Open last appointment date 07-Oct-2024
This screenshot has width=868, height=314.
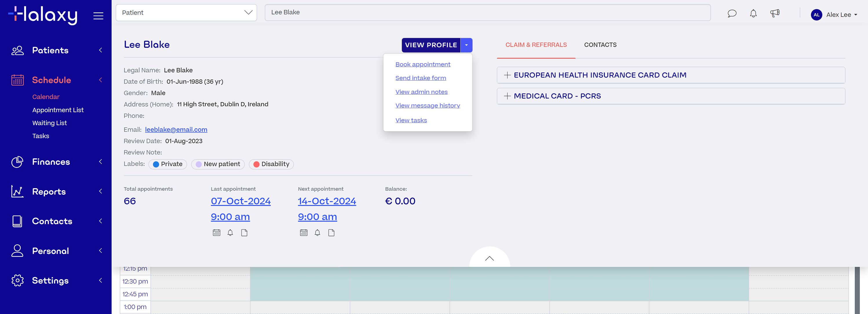click(x=240, y=201)
